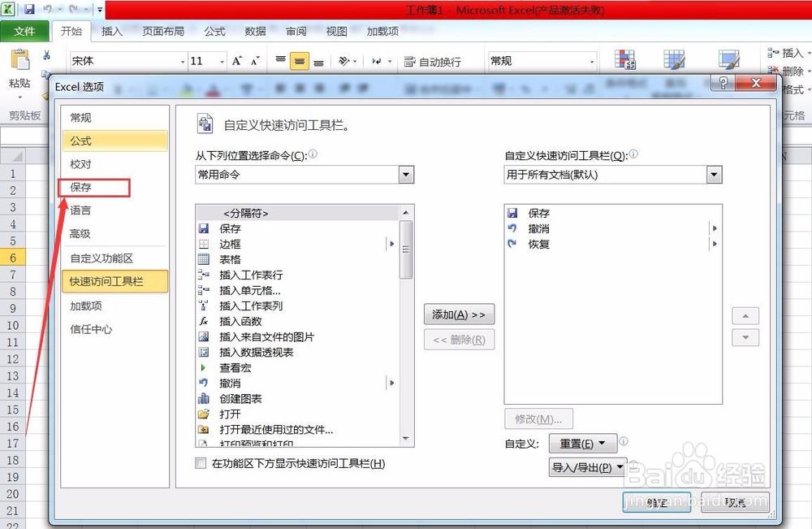Click move down arrow button

pyautogui.click(x=745, y=337)
